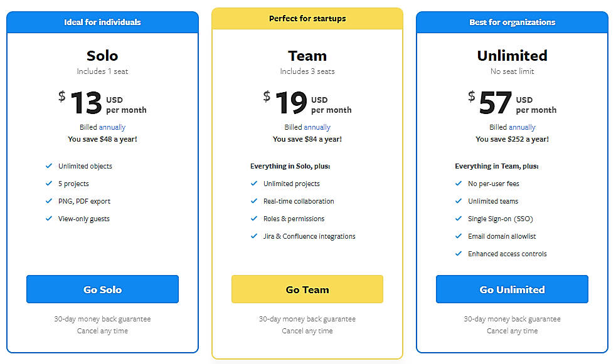Click the checkmark next to PNG, PDF export
Image resolution: width=616 pixels, height=364 pixels.
(49, 201)
